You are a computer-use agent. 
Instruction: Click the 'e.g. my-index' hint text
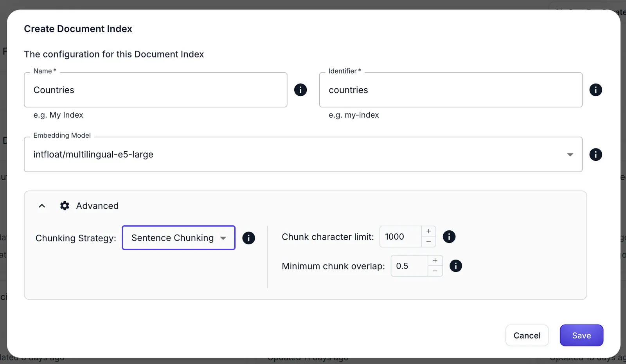354,115
